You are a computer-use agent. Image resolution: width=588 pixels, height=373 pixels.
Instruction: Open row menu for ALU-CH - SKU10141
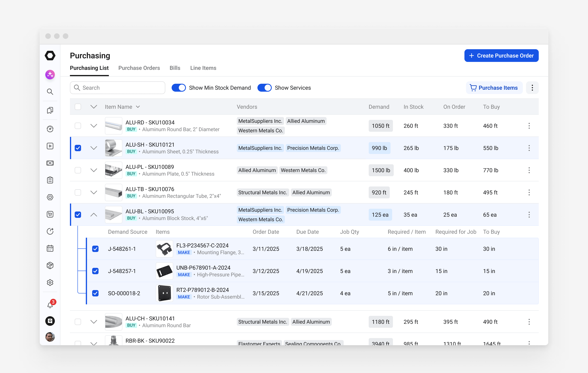pos(529,322)
